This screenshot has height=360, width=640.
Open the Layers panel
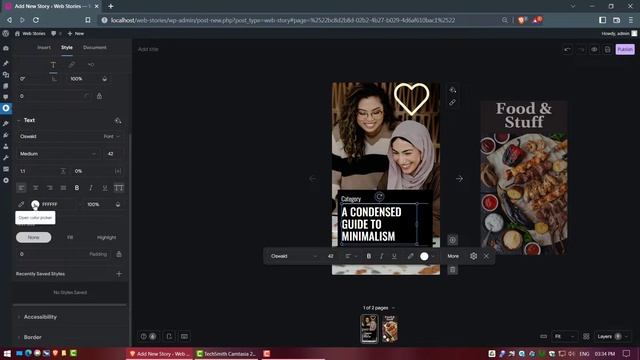[x=612, y=336]
